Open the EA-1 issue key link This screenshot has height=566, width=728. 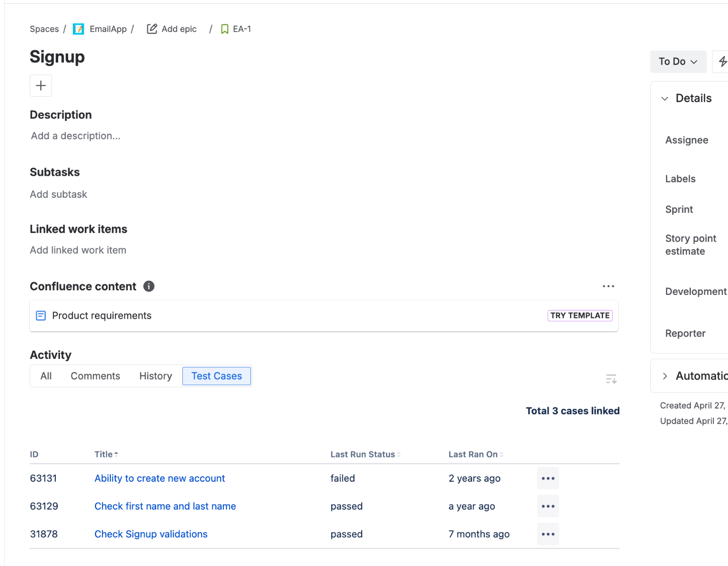click(242, 29)
